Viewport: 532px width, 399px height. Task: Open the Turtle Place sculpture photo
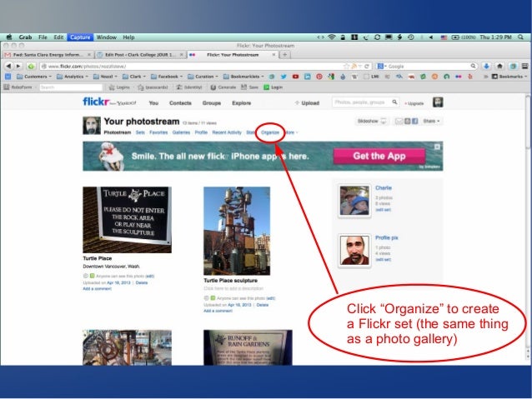tap(237, 231)
